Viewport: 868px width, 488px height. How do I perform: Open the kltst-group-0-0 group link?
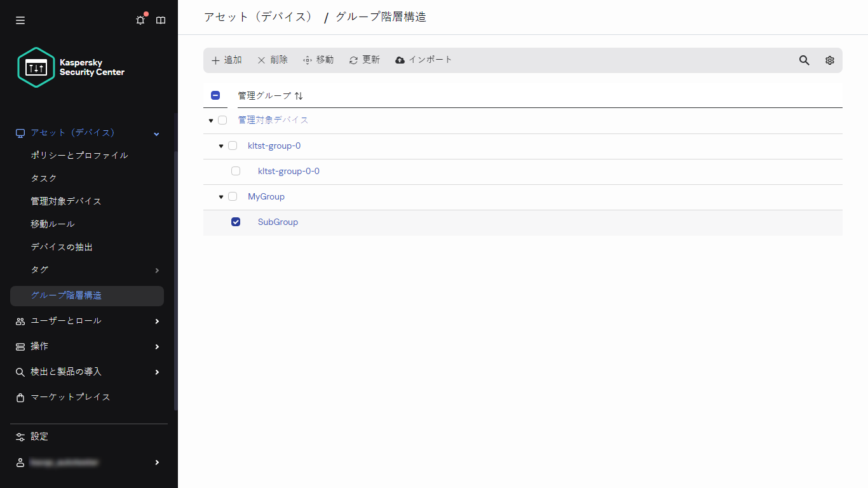[288, 171]
